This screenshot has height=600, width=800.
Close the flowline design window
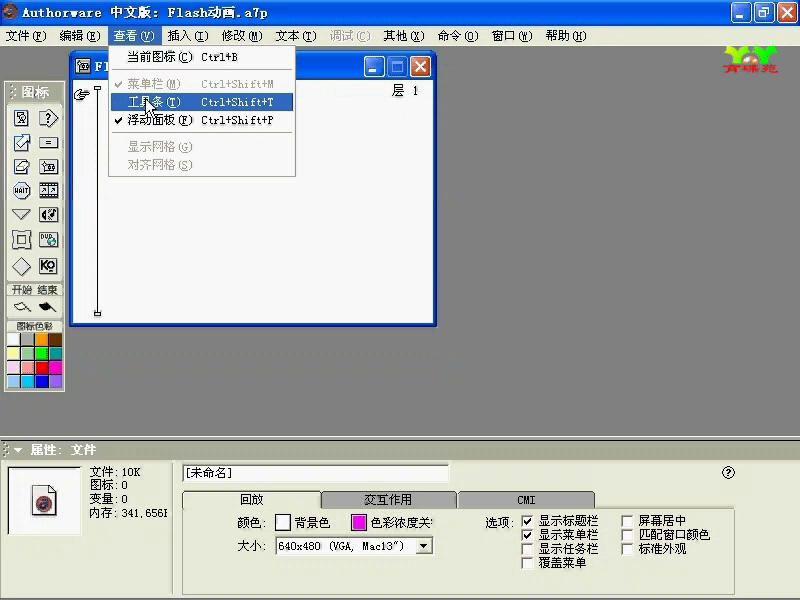pos(420,67)
